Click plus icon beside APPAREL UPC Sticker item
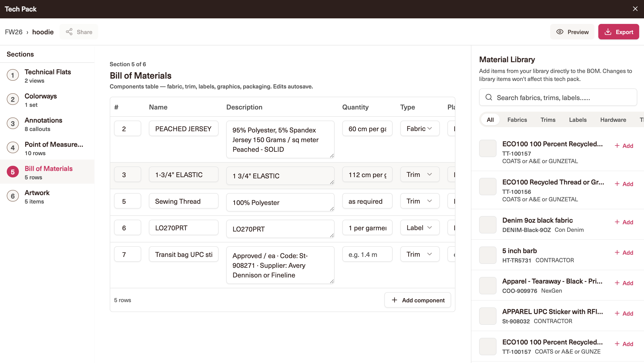 [x=617, y=313]
